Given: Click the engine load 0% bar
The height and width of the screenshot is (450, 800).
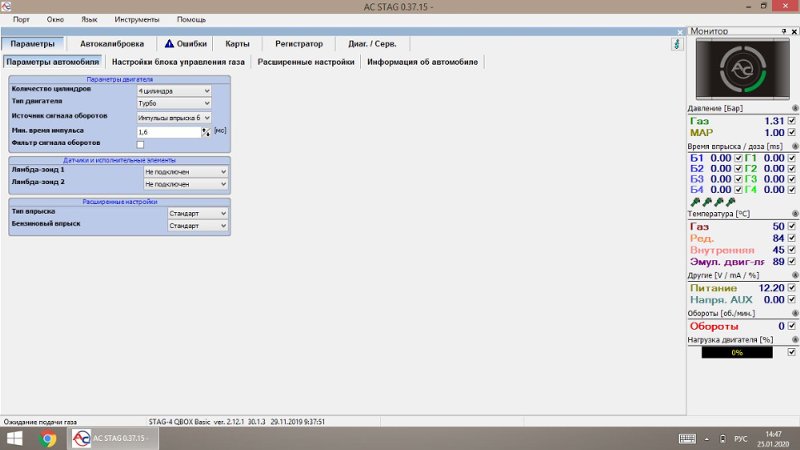Looking at the screenshot, I should point(737,353).
